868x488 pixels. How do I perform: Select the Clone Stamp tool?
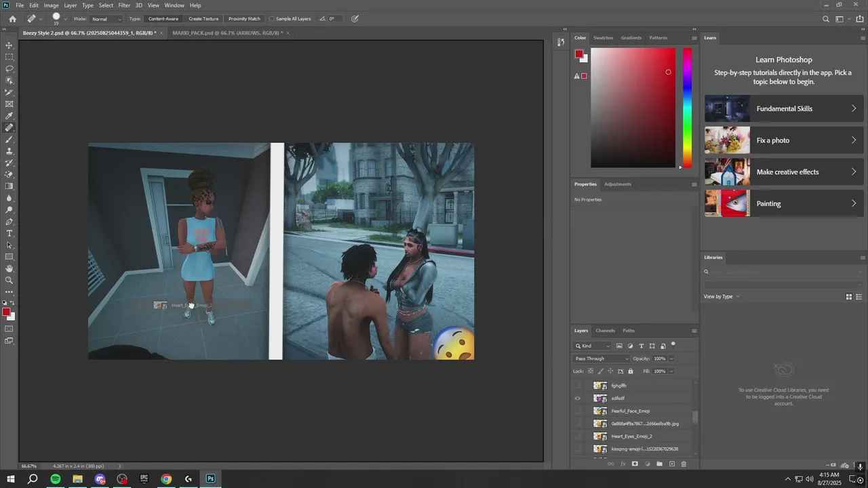(9, 151)
